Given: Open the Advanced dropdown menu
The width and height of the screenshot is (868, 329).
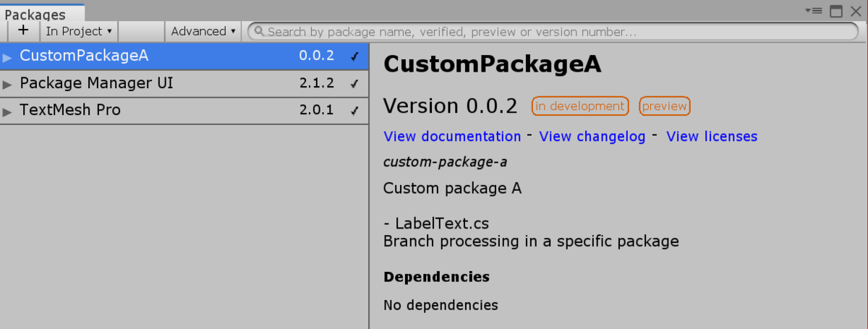Looking at the screenshot, I should click(203, 31).
